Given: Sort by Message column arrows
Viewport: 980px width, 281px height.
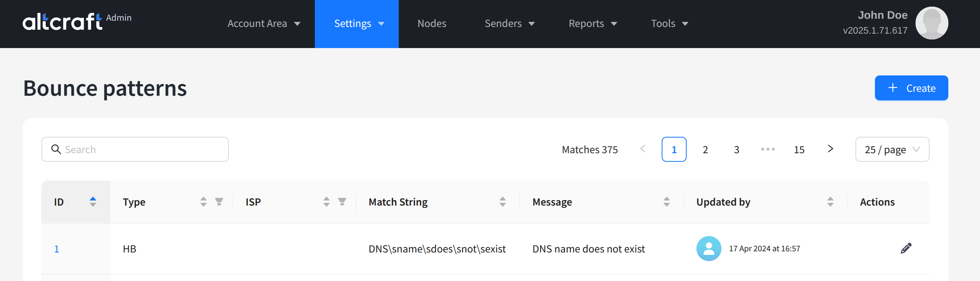Looking at the screenshot, I should [x=666, y=202].
